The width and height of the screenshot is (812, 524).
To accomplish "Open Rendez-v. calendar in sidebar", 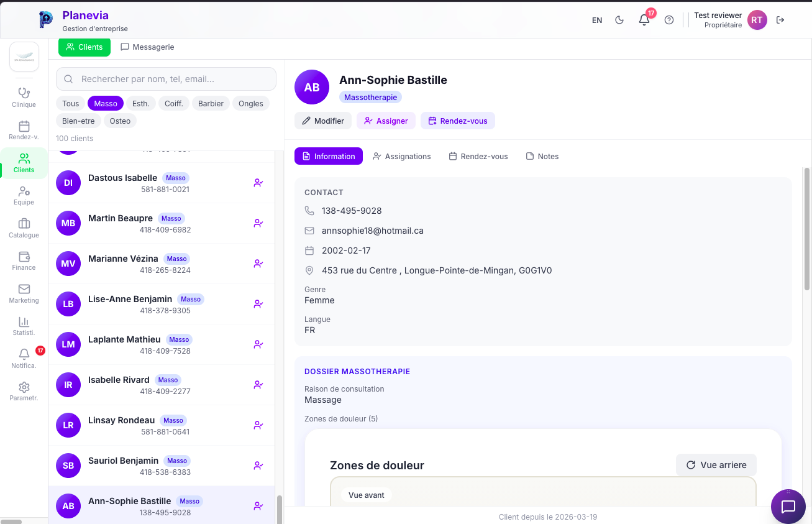I will coord(24,131).
